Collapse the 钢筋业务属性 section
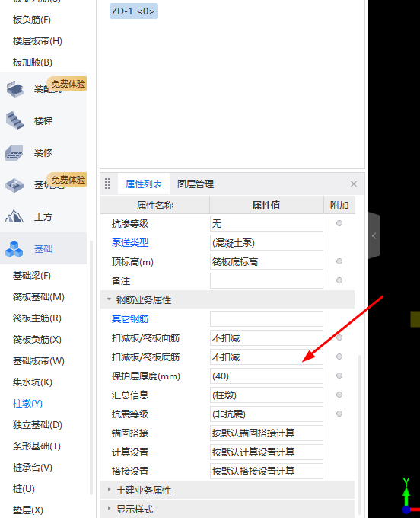420x518 pixels. coord(109,299)
